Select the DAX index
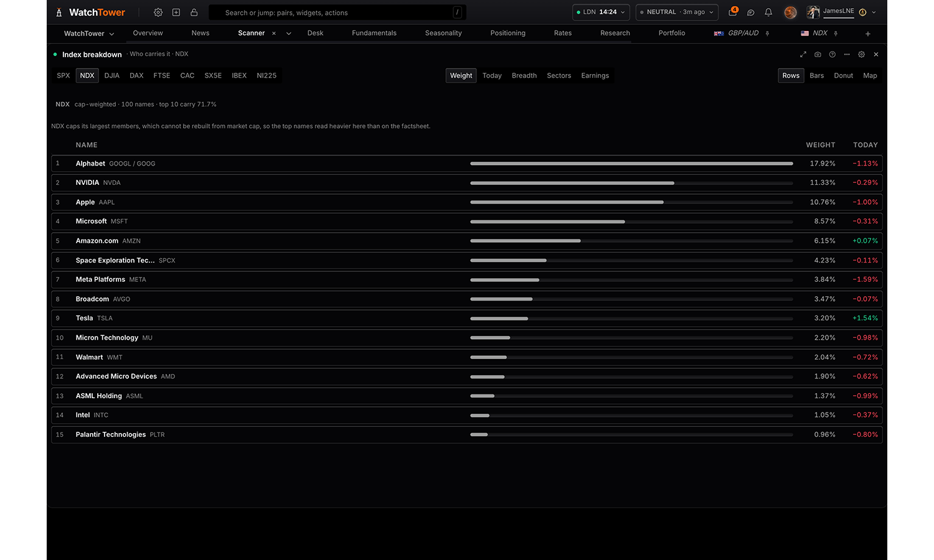 (x=136, y=76)
